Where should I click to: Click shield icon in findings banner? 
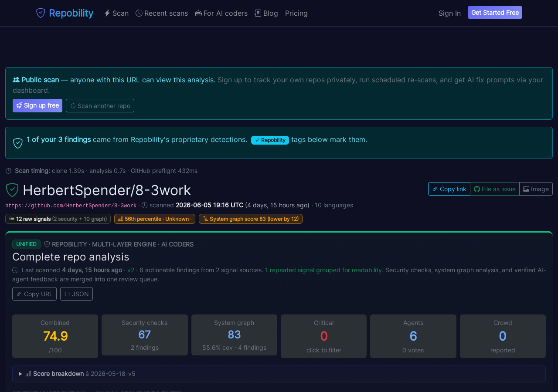tap(18, 143)
